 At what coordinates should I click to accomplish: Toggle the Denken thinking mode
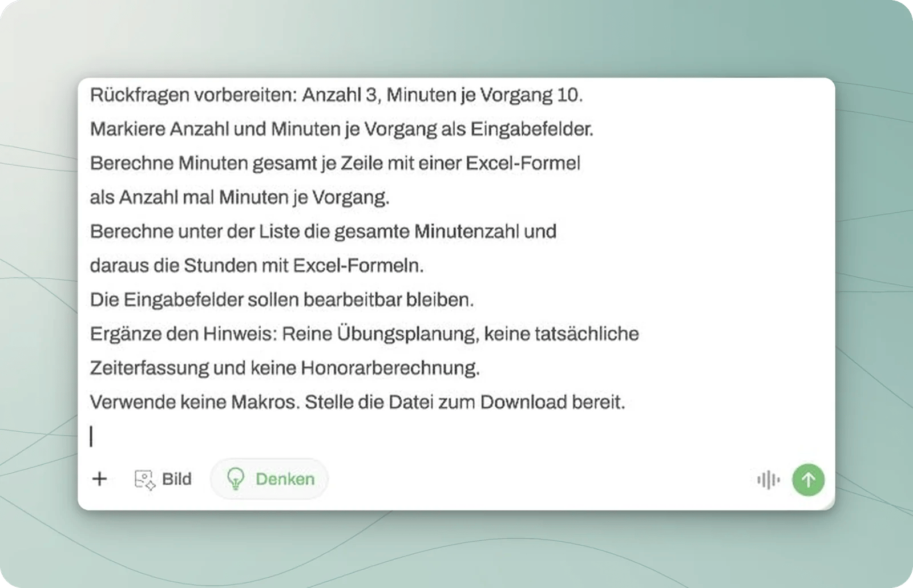point(270,479)
